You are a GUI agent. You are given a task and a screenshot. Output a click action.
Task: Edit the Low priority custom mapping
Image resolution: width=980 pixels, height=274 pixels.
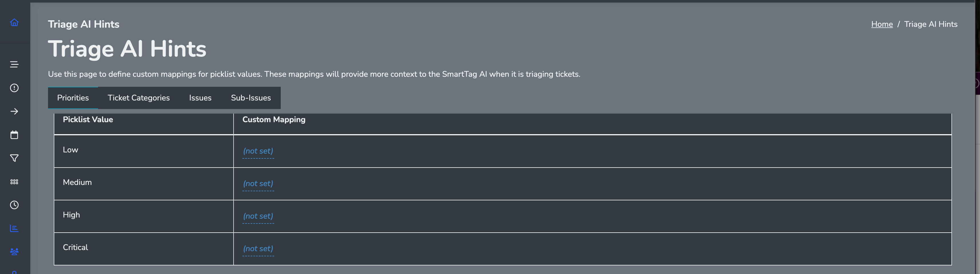(258, 151)
